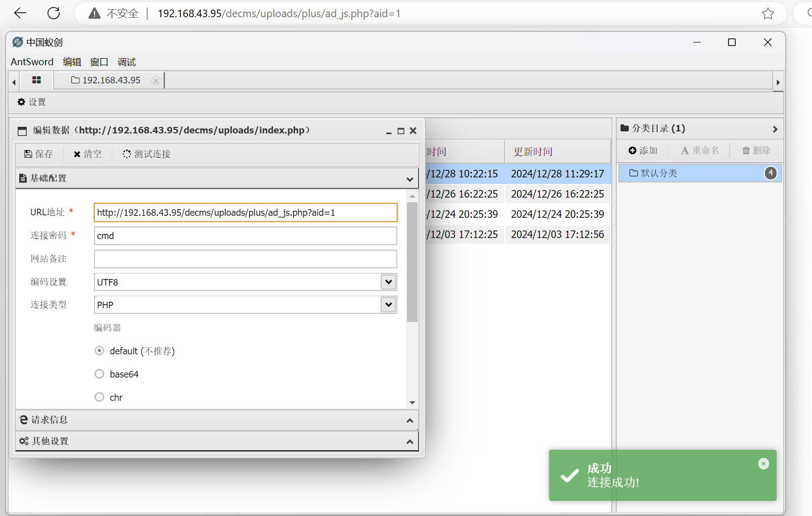
Task: Open the AntSword menu
Action: 32,62
